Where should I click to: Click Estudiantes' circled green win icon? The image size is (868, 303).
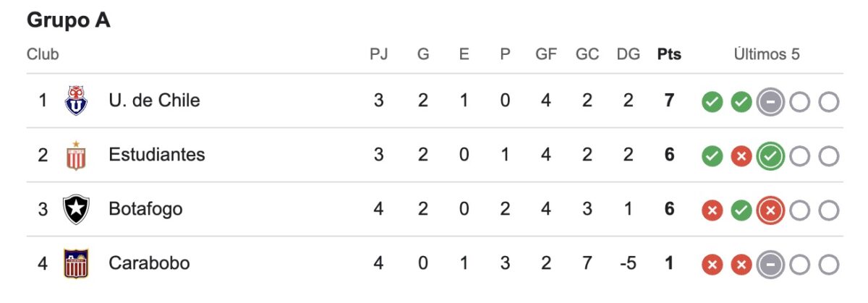[x=770, y=156]
